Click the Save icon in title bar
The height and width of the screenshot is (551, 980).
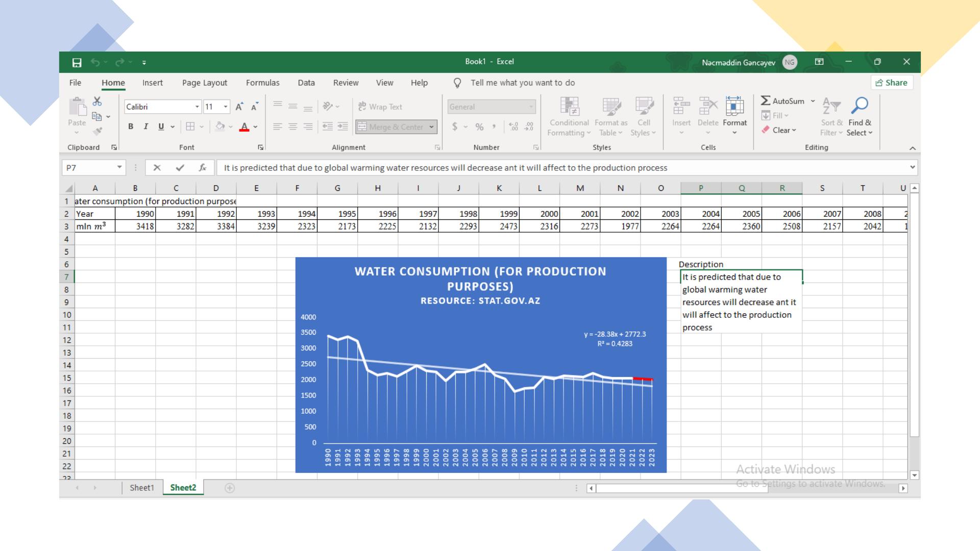coord(77,62)
